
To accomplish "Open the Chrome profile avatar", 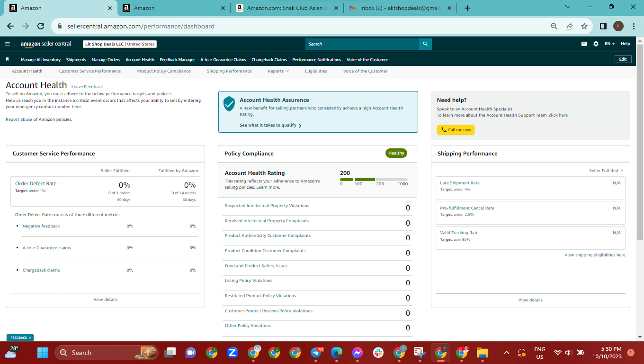I will coord(618,26).
